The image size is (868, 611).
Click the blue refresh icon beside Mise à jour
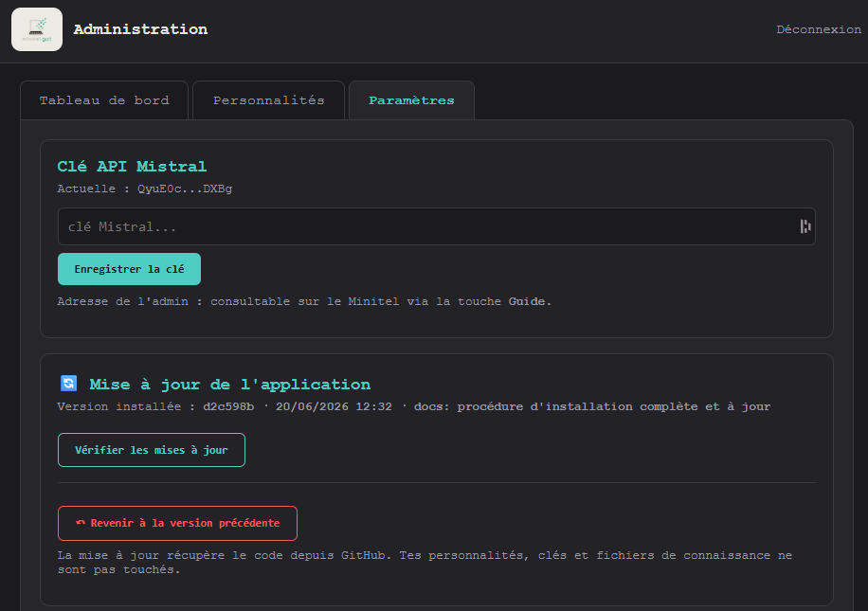[x=68, y=383]
